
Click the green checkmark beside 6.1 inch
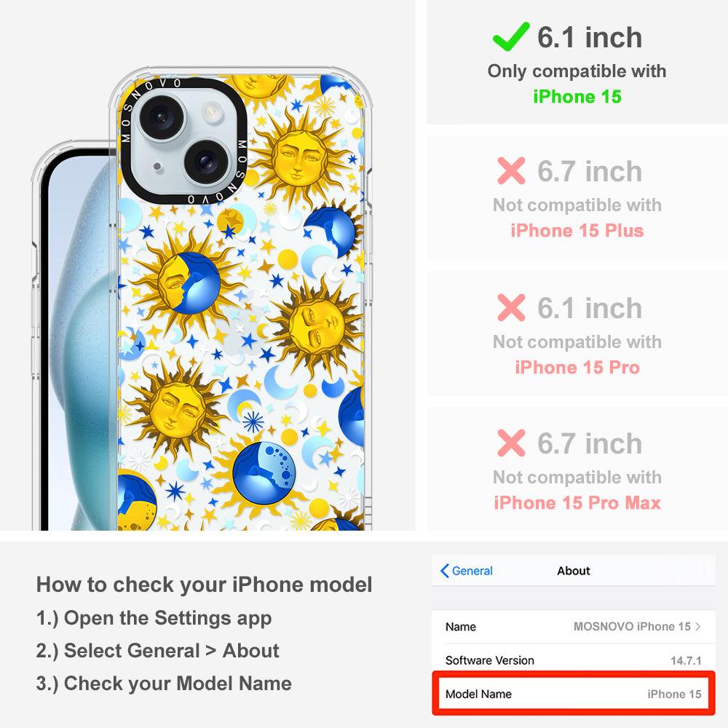click(511, 36)
